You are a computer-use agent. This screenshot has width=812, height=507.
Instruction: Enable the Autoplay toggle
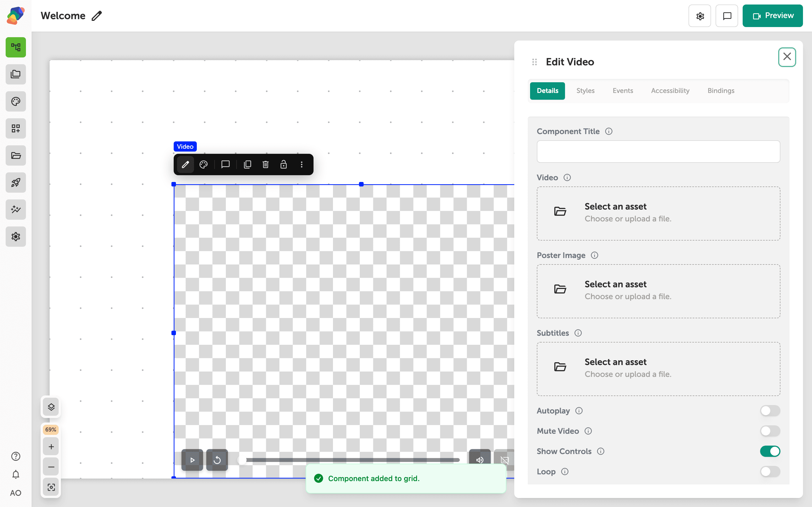pos(770,411)
